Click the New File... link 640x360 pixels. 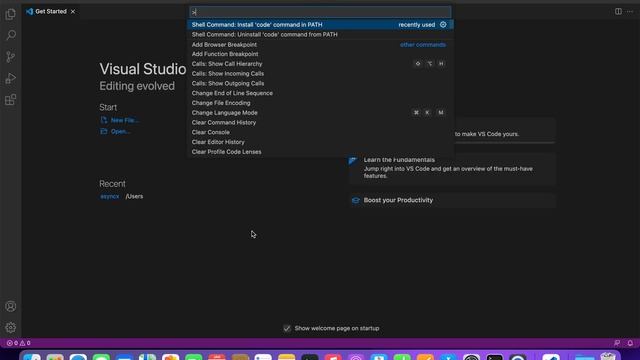pos(124,120)
